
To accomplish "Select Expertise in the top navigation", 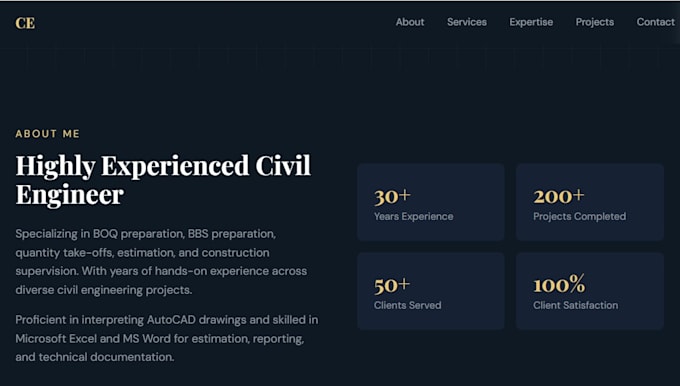I will pyautogui.click(x=531, y=22).
